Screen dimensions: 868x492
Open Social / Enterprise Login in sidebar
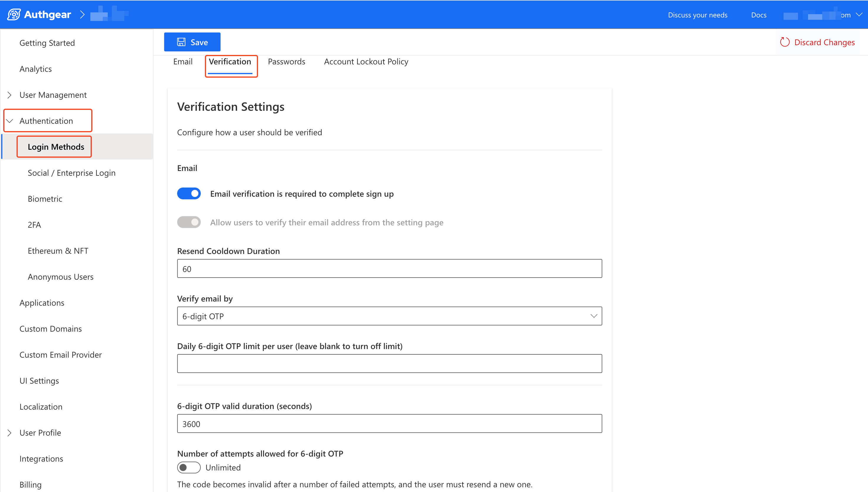(x=72, y=173)
